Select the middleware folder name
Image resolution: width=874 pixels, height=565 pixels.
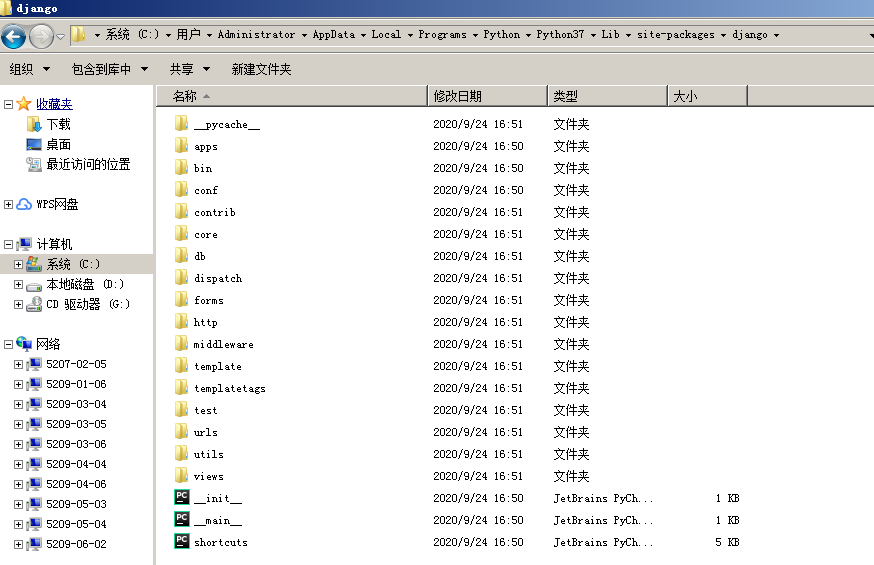point(224,344)
